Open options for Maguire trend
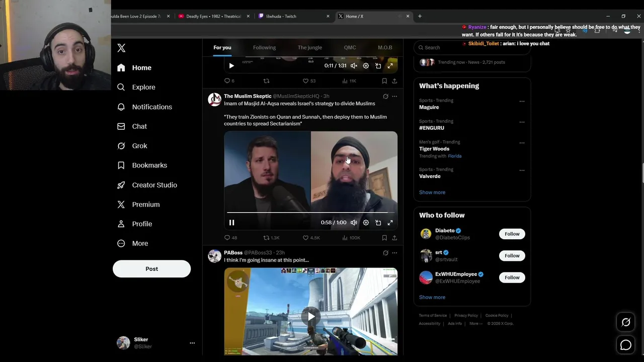The width and height of the screenshot is (644, 362). tap(522, 101)
